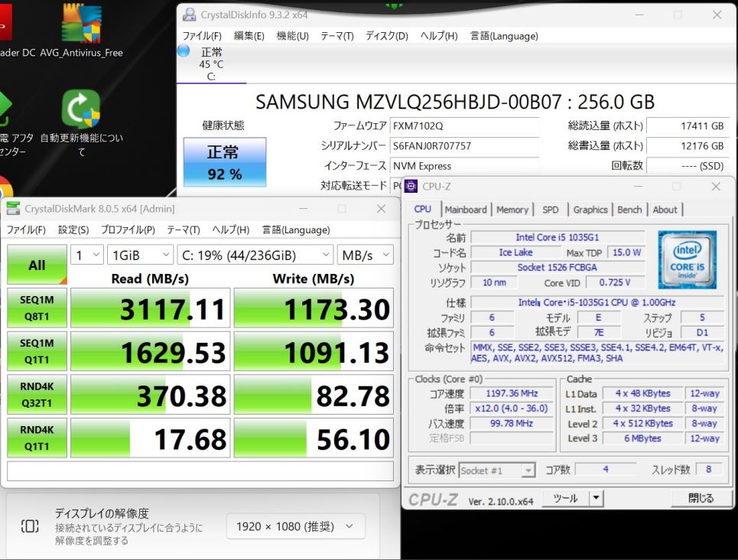
Task: Click the 正常 92 % health status button
Action: click(x=225, y=162)
